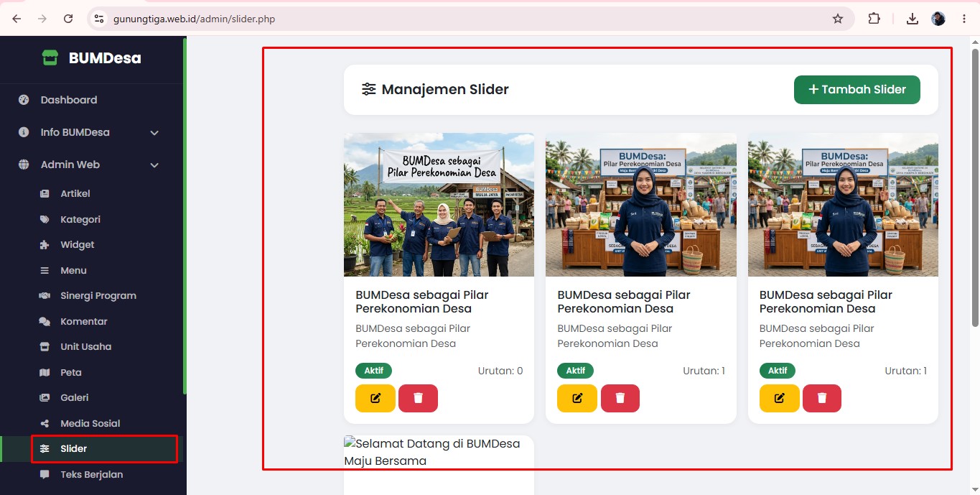This screenshot has height=495, width=980.
Task: Click the BUMDesa store logo icon
Action: (50, 58)
